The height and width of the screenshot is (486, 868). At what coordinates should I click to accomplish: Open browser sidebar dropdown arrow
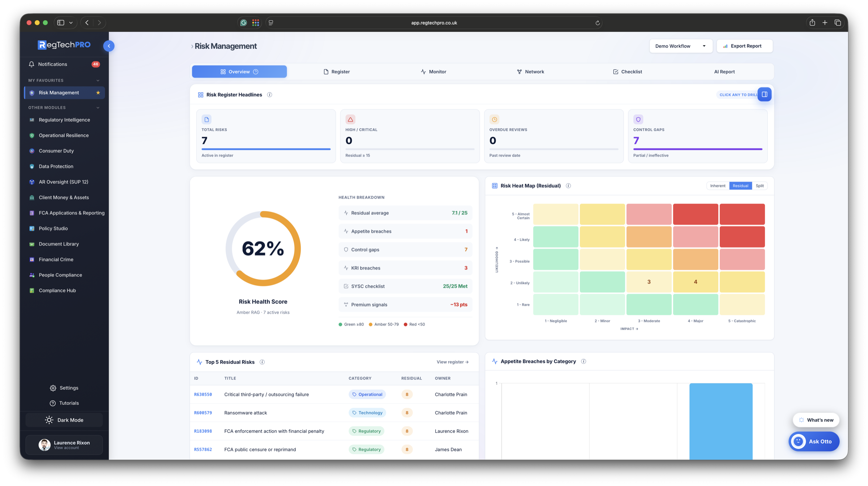(71, 23)
